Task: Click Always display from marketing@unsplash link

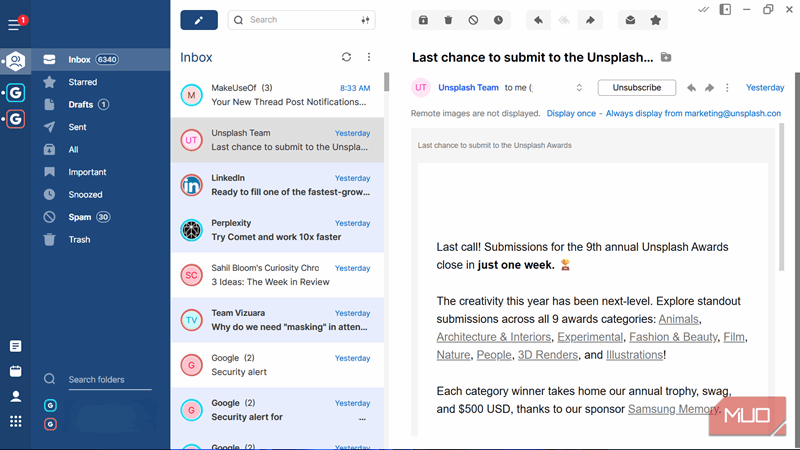Action: point(693,113)
